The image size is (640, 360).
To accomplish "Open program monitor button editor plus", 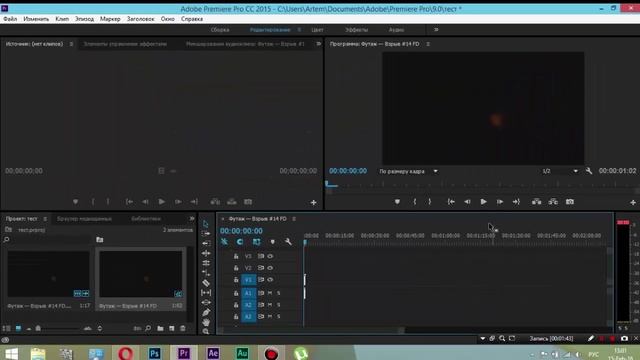I will [633, 202].
